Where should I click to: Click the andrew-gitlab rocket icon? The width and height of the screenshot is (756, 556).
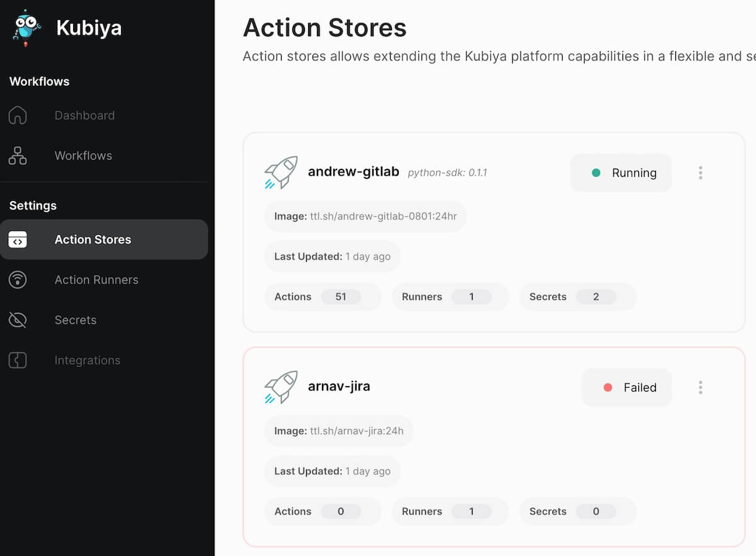coord(281,173)
